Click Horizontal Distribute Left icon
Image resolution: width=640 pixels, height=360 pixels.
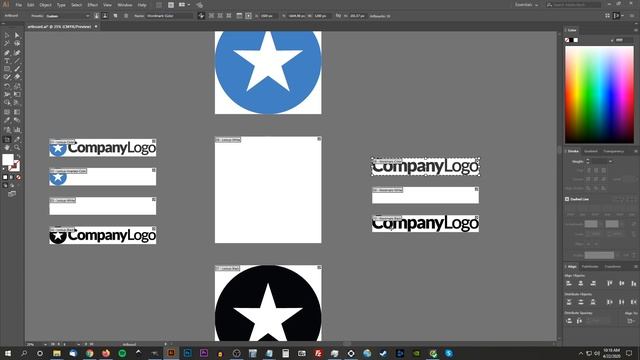click(x=610, y=302)
